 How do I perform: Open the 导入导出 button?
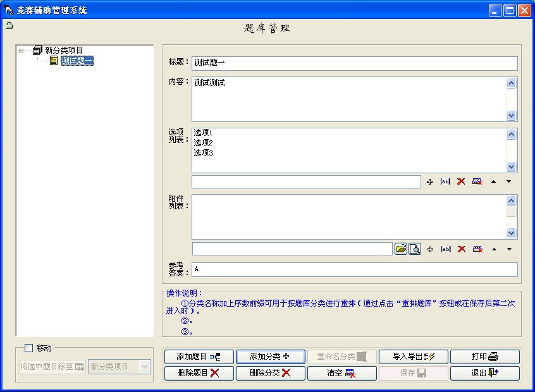point(414,357)
